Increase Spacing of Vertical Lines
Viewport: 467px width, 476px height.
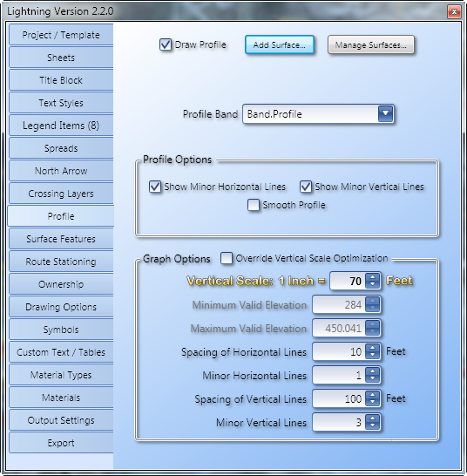click(x=372, y=395)
